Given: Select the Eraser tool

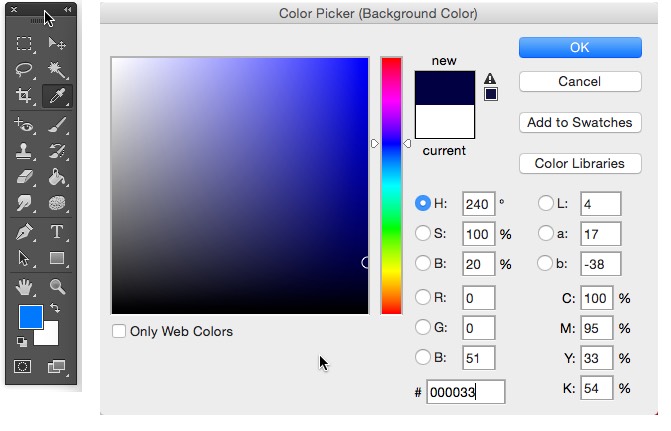Looking at the screenshot, I should coord(25,178).
